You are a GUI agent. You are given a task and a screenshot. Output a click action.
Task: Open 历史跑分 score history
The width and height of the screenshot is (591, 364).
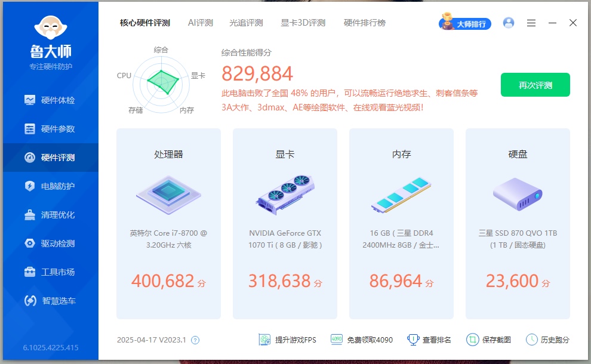pos(547,340)
